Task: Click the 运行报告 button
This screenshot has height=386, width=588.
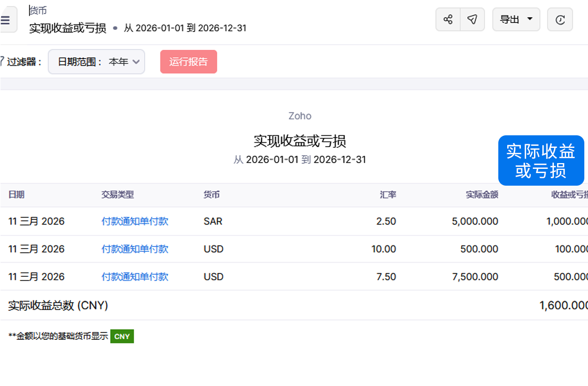Action: (189, 62)
